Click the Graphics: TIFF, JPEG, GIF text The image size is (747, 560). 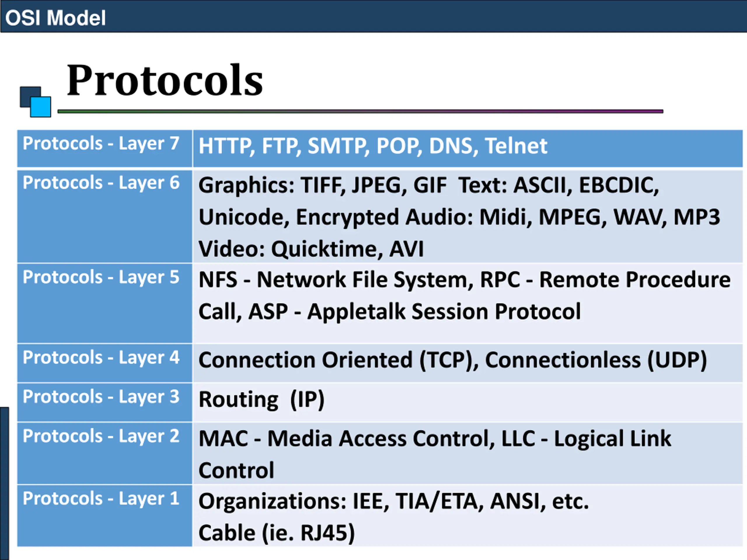(x=322, y=185)
